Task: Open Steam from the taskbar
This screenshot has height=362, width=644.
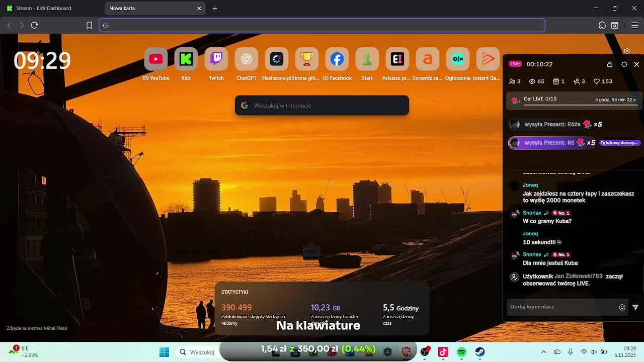Action: tap(480, 352)
